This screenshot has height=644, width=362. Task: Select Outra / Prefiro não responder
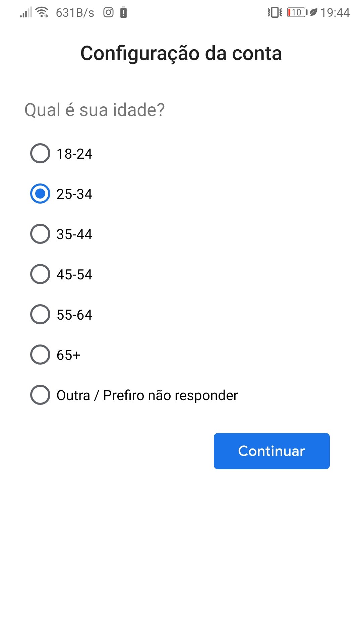coord(40,395)
